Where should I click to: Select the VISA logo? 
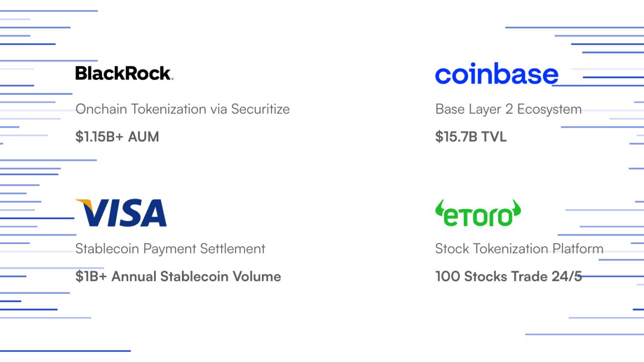121,213
